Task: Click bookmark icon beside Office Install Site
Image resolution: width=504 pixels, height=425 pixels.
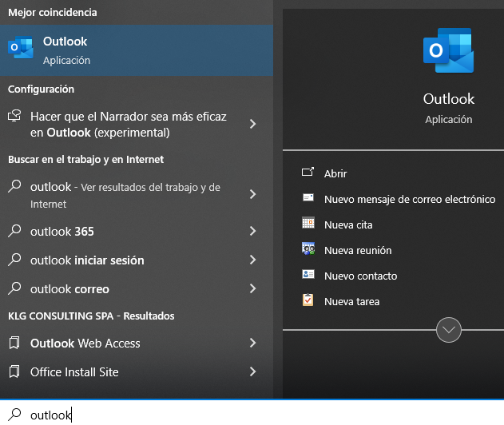Action: click(x=14, y=371)
